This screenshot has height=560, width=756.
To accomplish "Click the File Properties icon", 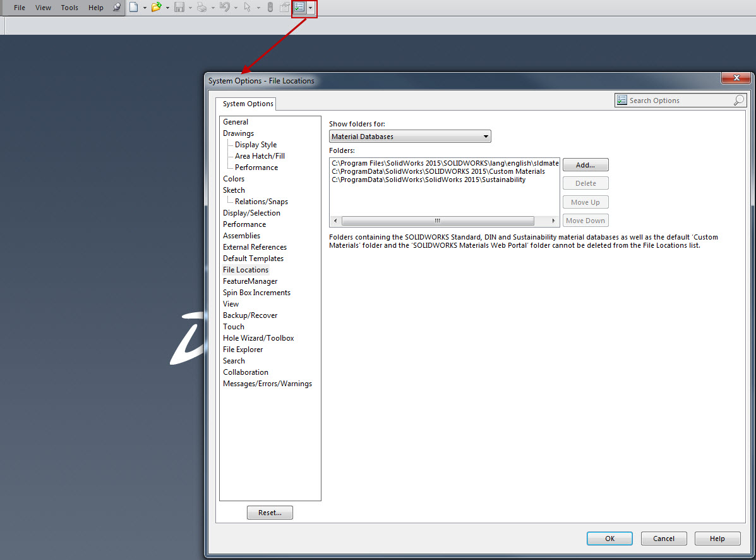I will 284,7.
